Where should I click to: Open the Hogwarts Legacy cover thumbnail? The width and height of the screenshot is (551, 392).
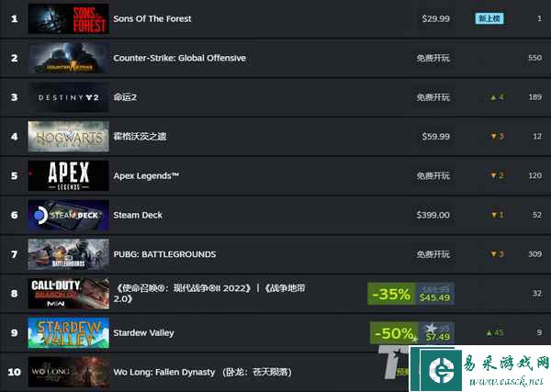click(69, 137)
